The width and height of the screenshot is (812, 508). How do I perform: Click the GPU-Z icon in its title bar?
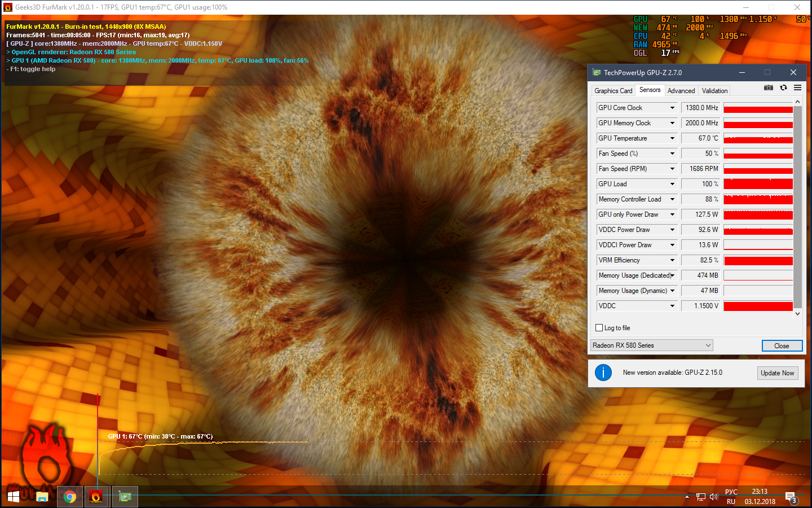click(x=597, y=72)
